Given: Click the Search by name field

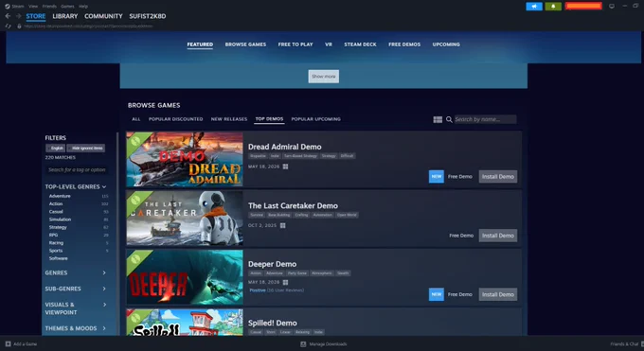Looking at the screenshot, I should pyautogui.click(x=485, y=119).
